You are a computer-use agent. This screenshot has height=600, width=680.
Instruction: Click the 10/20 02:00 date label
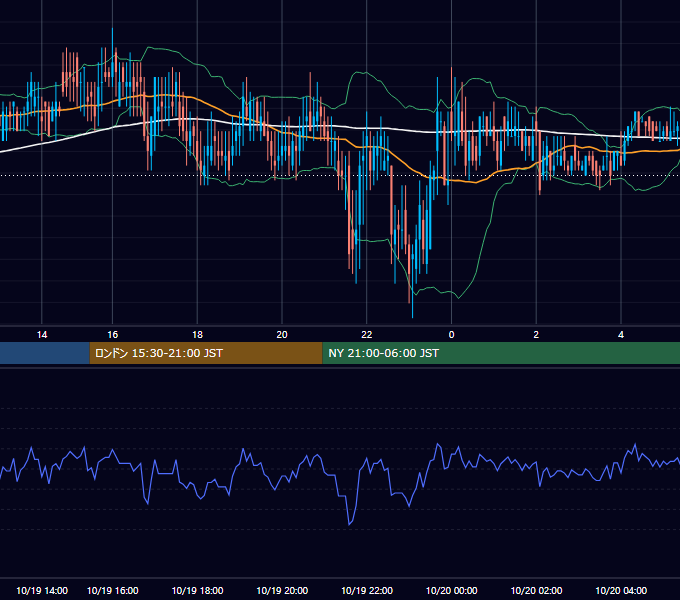[536, 590]
